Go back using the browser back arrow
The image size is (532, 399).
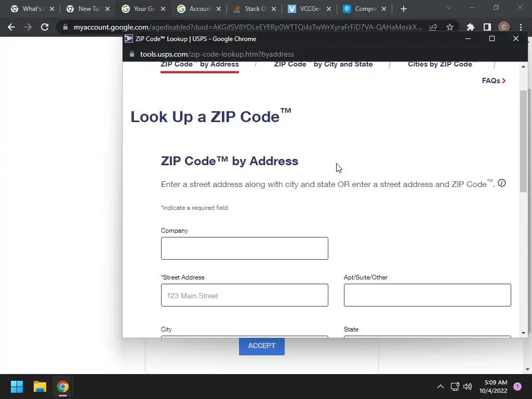tap(11, 27)
